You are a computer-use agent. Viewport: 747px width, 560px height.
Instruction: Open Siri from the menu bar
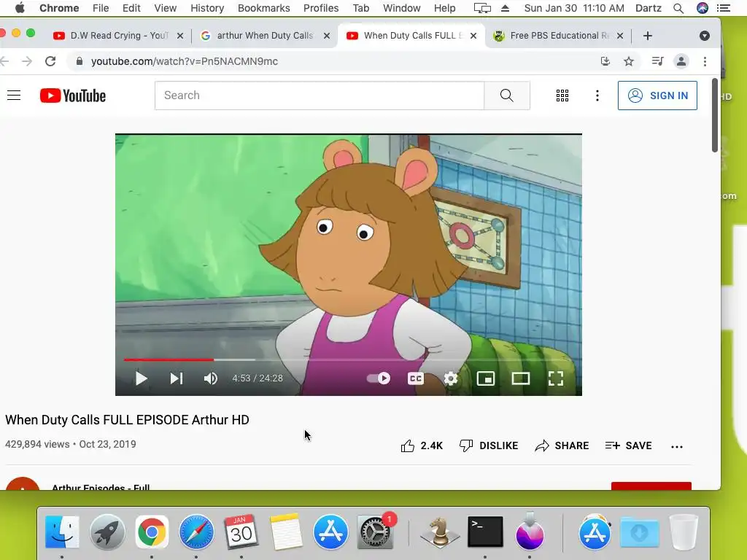point(703,8)
